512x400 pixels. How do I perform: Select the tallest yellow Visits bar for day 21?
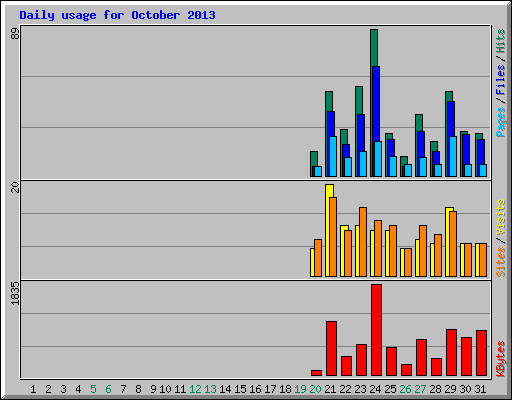[x=329, y=191]
